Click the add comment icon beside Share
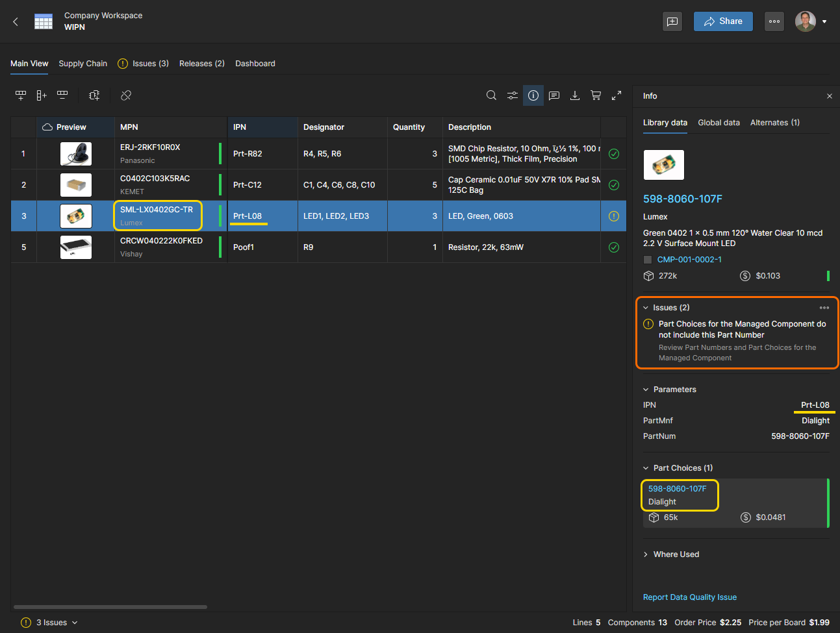This screenshot has width=840, height=633. coord(672,21)
